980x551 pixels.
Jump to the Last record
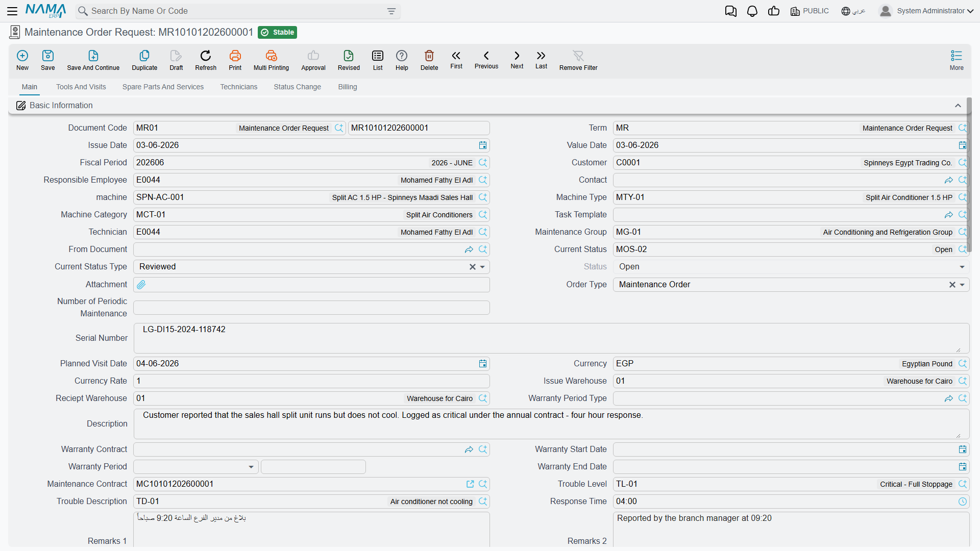(x=541, y=59)
